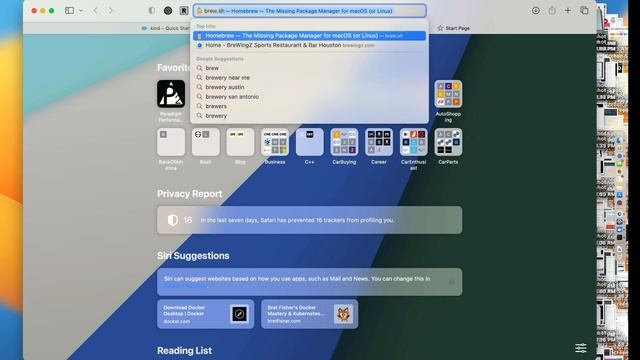This screenshot has height=360, width=640.
Task: Click the Siri Suggestions heading
Action: 193,256
